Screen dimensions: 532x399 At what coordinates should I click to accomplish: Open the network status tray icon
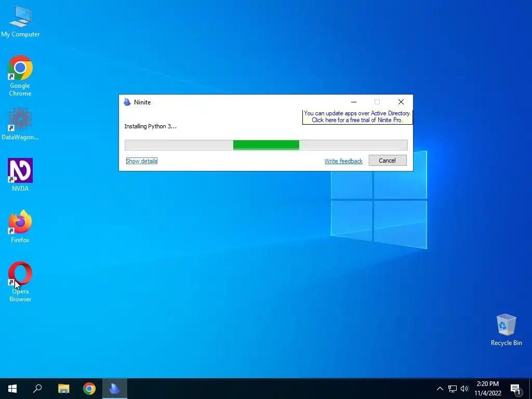click(x=453, y=389)
